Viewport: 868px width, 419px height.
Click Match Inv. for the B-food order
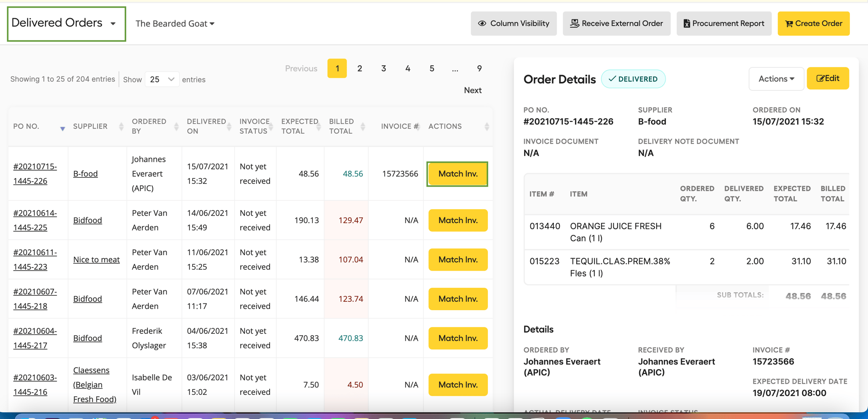[457, 174]
